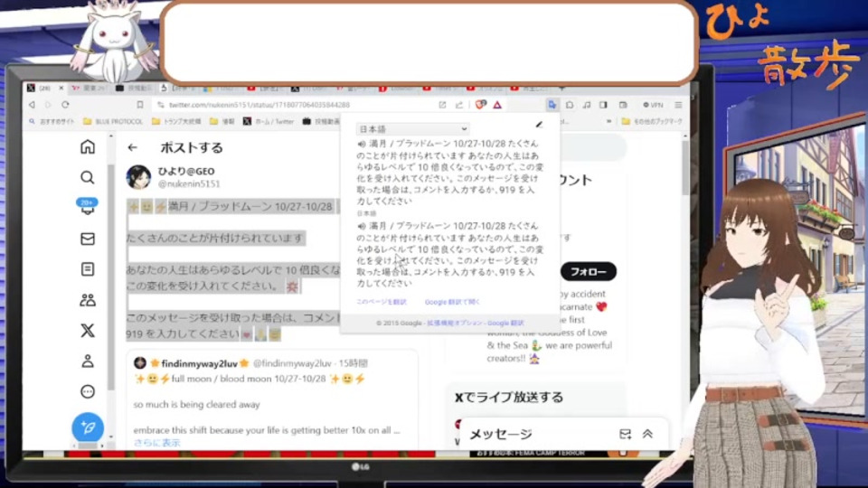Play the first translation speaker icon
868x488 pixels.
coord(362,144)
